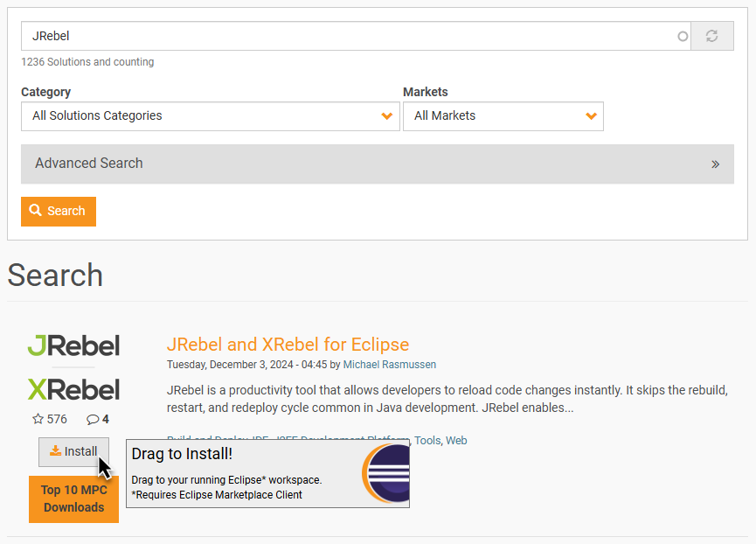Click the refresh icon beside the search field
The width and height of the screenshot is (756, 544).
712,36
